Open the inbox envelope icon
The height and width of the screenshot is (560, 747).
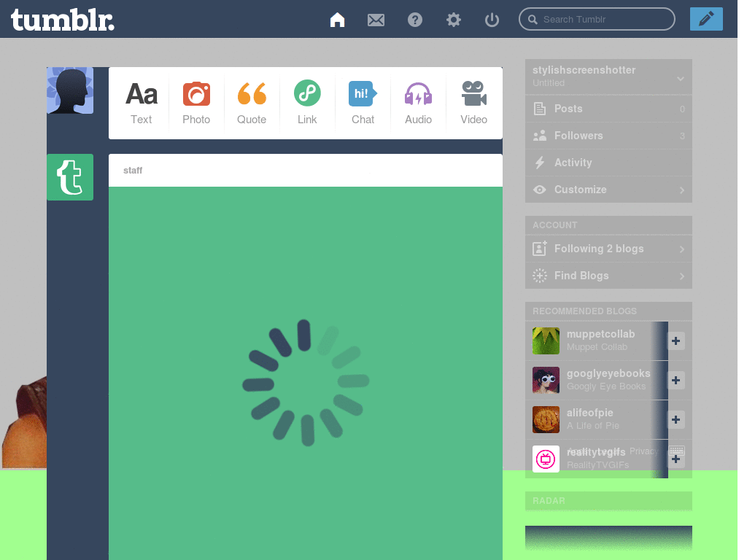point(376,20)
